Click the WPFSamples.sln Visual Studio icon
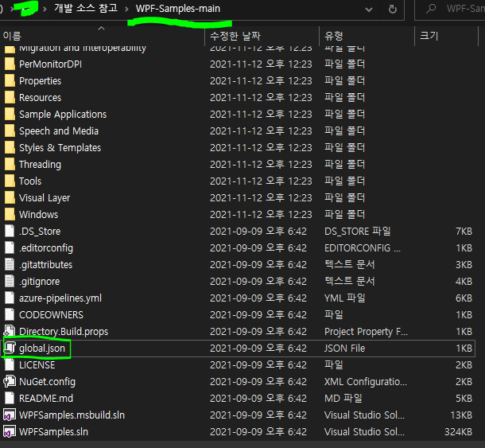The height and width of the screenshot is (448, 485). (10, 432)
